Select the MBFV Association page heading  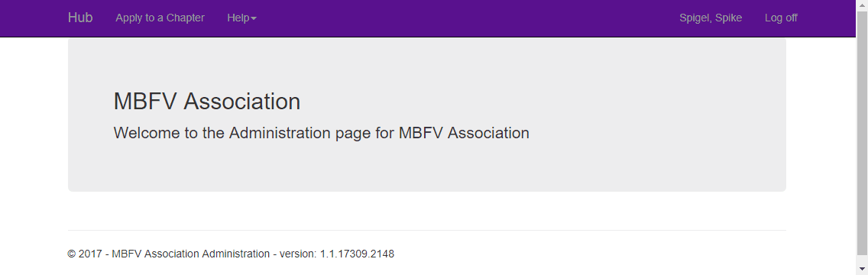207,102
